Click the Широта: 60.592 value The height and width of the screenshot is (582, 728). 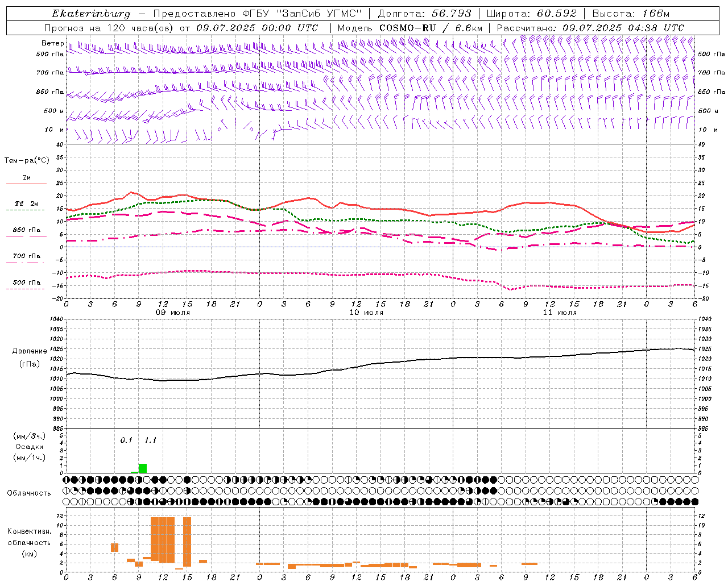[x=532, y=14]
